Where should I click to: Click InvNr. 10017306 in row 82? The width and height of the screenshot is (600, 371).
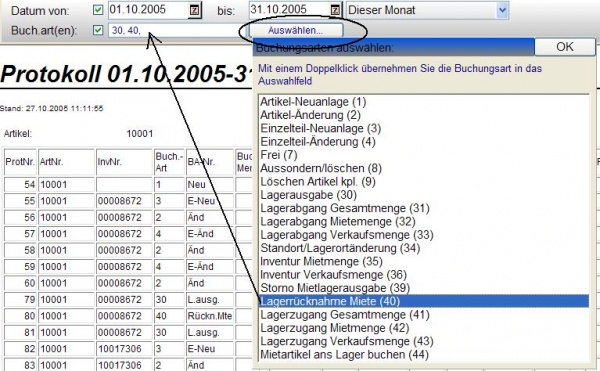click(x=124, y=349)
